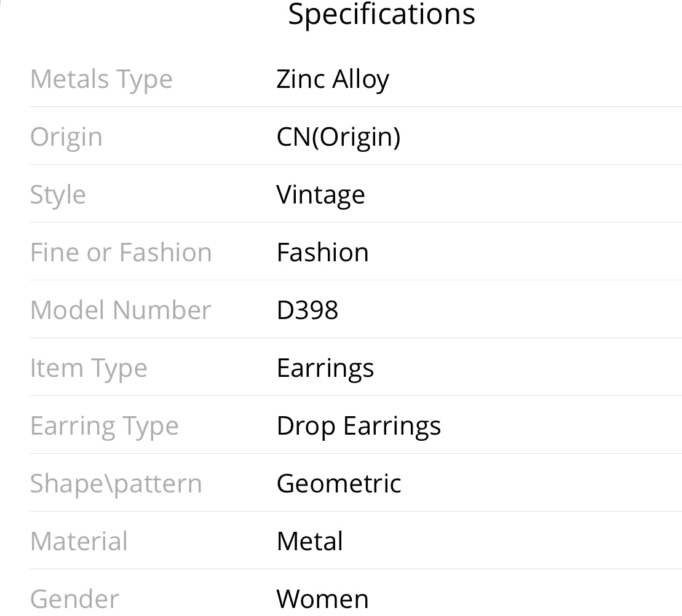Select the Specifications heading
The width and height of the screenshot is (682, 616).
click(x=381, y=15)
